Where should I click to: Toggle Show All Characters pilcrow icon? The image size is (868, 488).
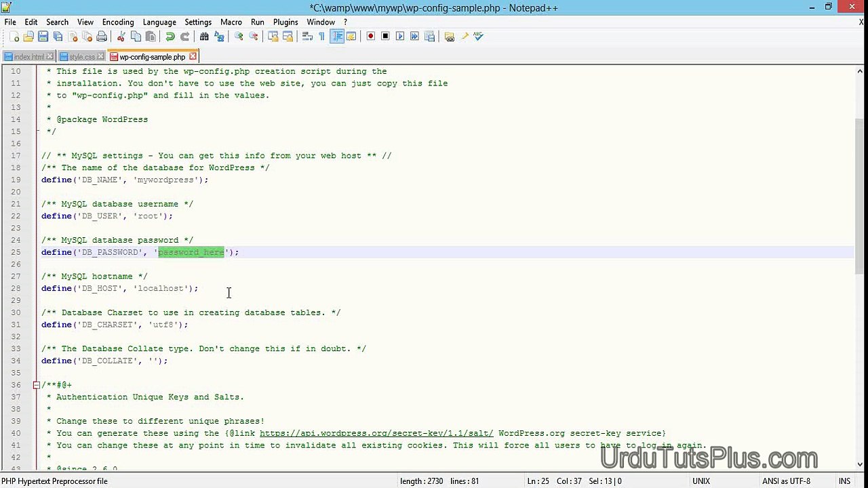322,36
